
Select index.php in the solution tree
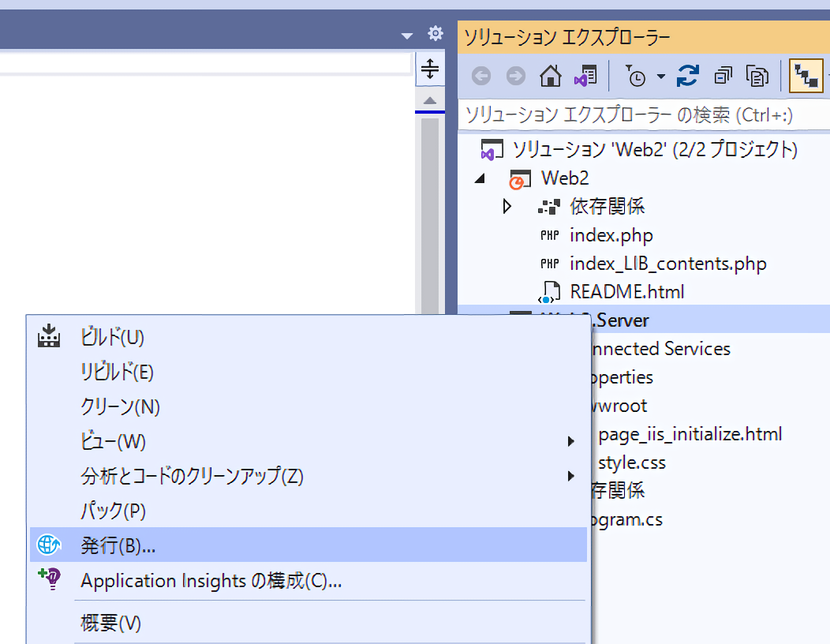(x=611, y=235)
